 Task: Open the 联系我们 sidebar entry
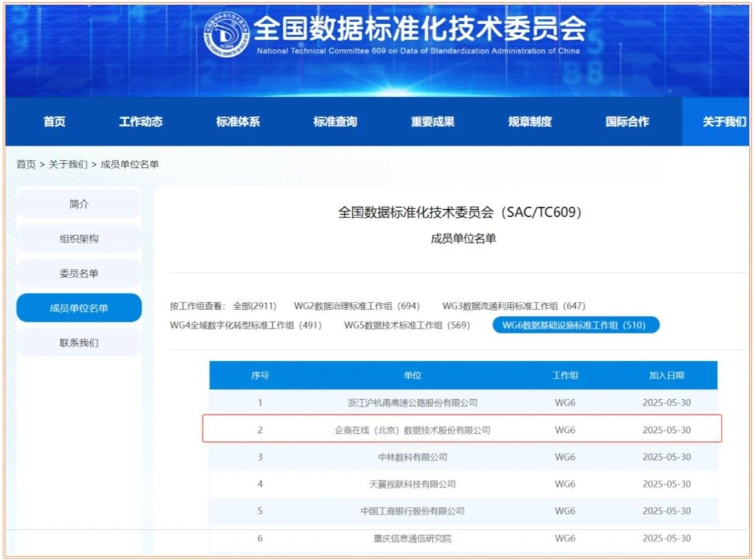pyautogui.click(x=78, y=342)
